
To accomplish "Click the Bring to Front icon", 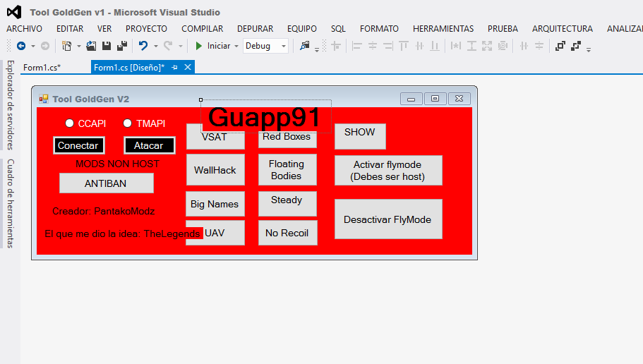I will (560, 46).
